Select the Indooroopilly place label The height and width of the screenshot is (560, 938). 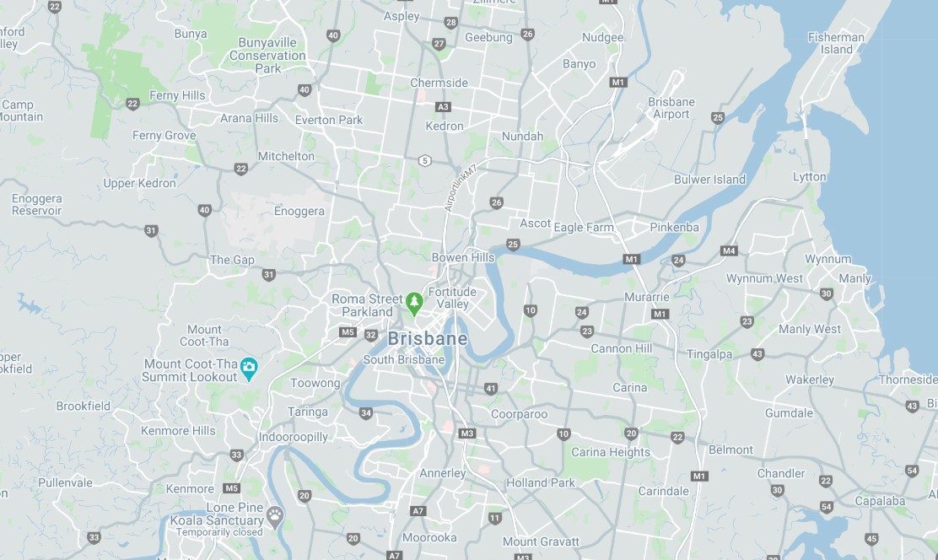[x=294, y=437]
